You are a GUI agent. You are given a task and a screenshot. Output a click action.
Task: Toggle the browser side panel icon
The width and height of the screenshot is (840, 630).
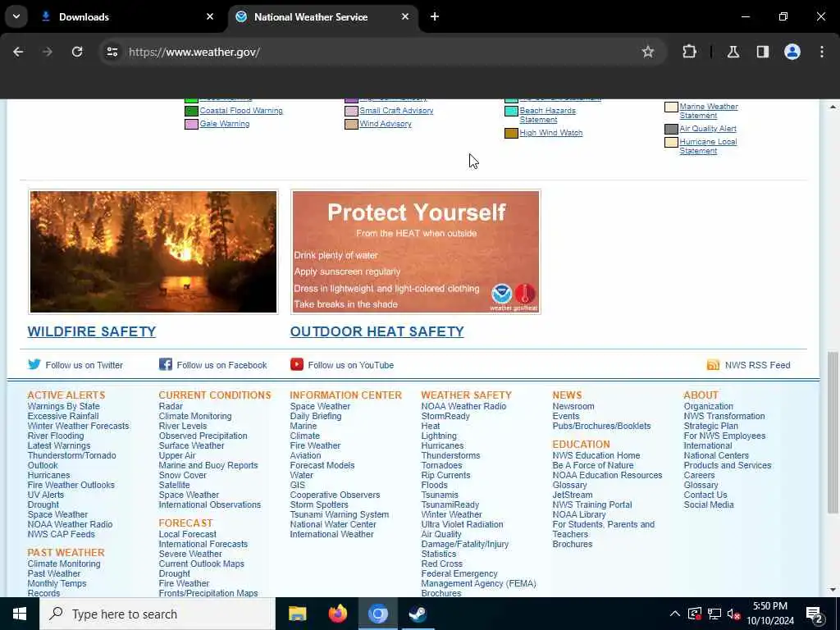click(762, 52)
